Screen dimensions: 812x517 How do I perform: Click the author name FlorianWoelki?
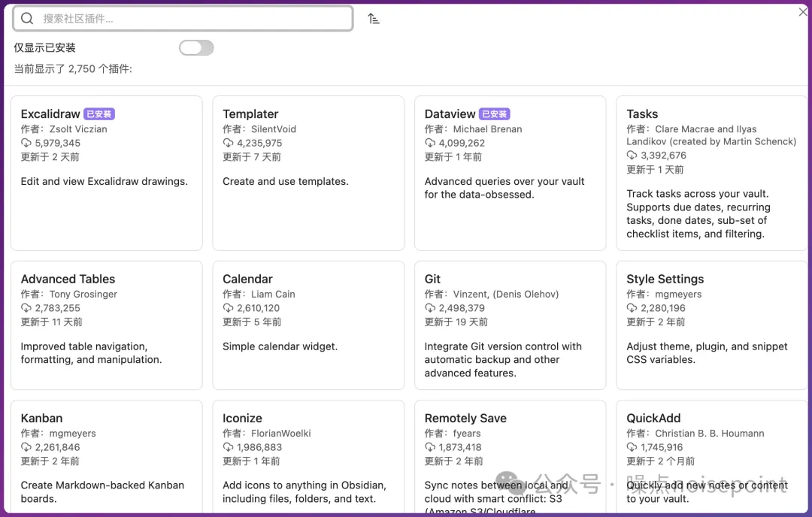click(280, 433)
